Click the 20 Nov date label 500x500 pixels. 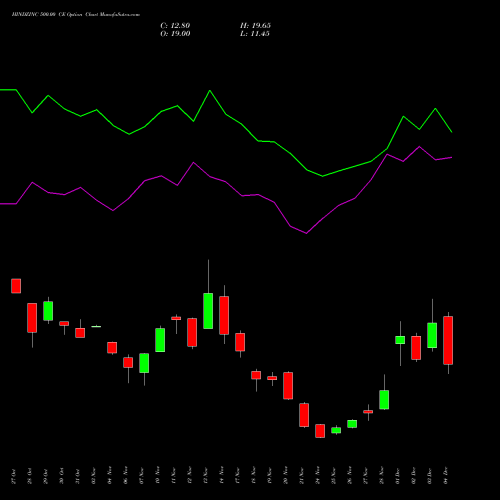coord(285,476)
